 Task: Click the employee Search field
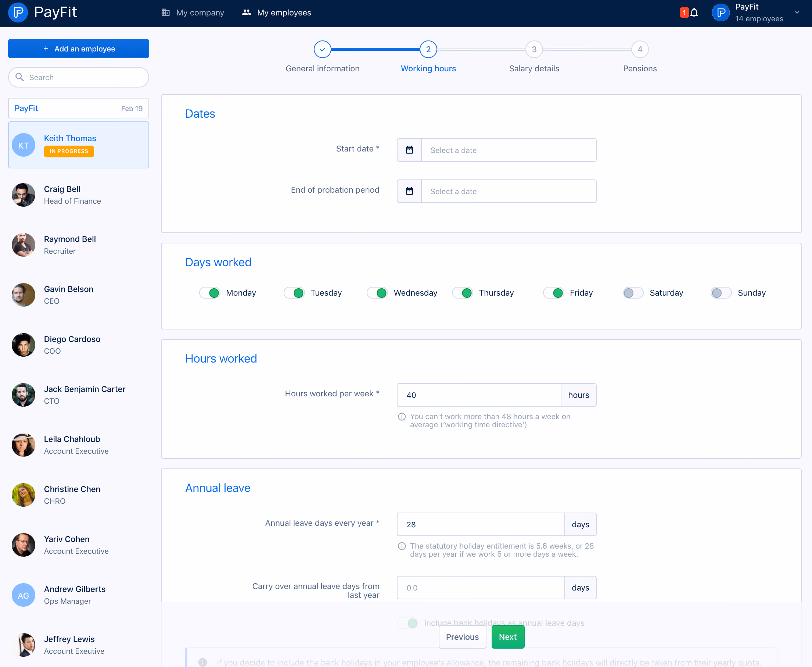(78, 77)
